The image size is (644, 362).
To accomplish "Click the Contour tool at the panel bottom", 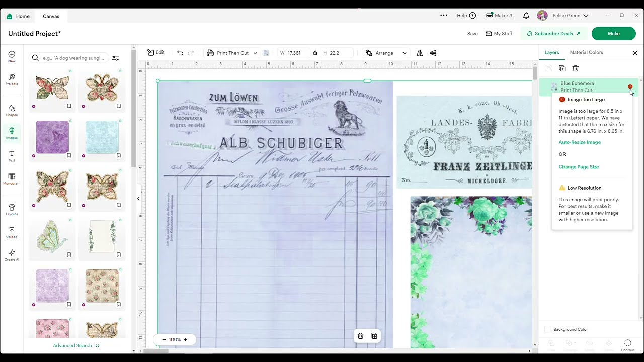I will pos(627,345).
